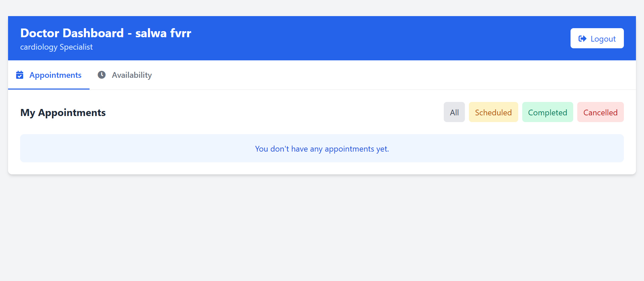This screenshot has width=644, height=281.
Task: Click the clock icon beside Availability
Action: click(x=102, y=75)
